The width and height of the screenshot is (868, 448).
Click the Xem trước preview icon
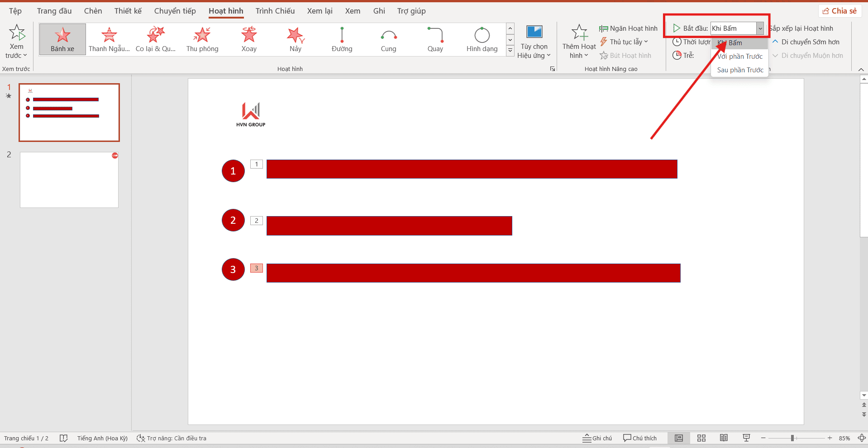tap(17, 33)
